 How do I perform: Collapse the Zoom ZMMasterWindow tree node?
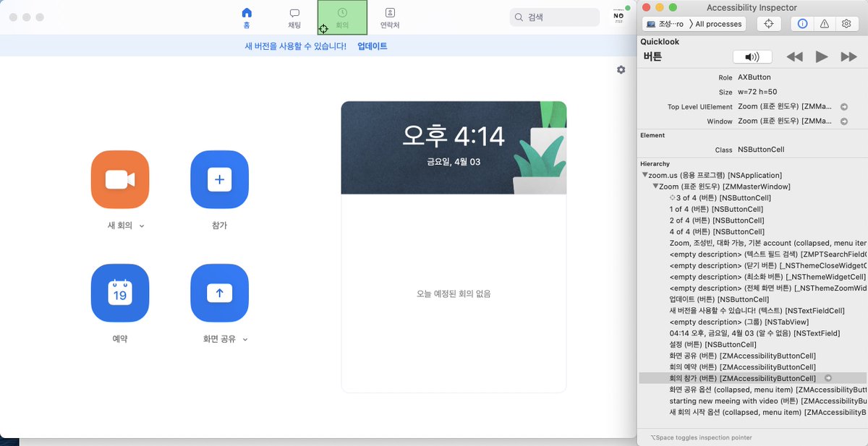(x=655, y=186)
